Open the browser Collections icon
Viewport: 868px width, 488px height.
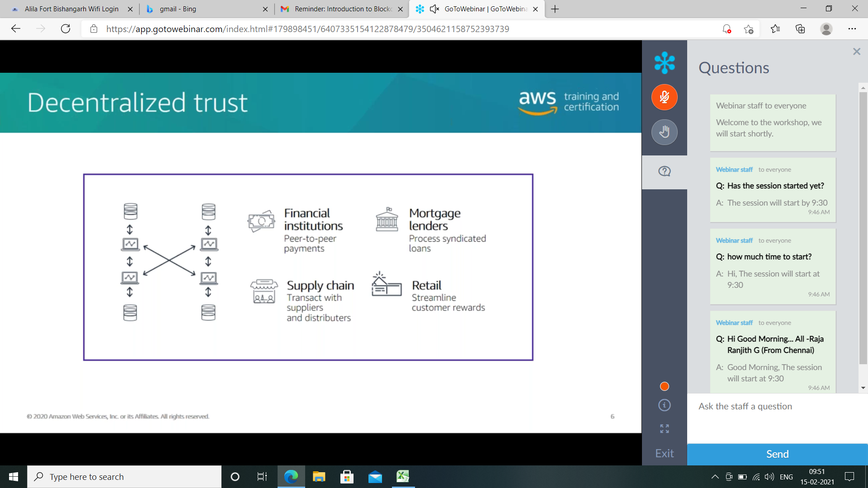(800, 29)
